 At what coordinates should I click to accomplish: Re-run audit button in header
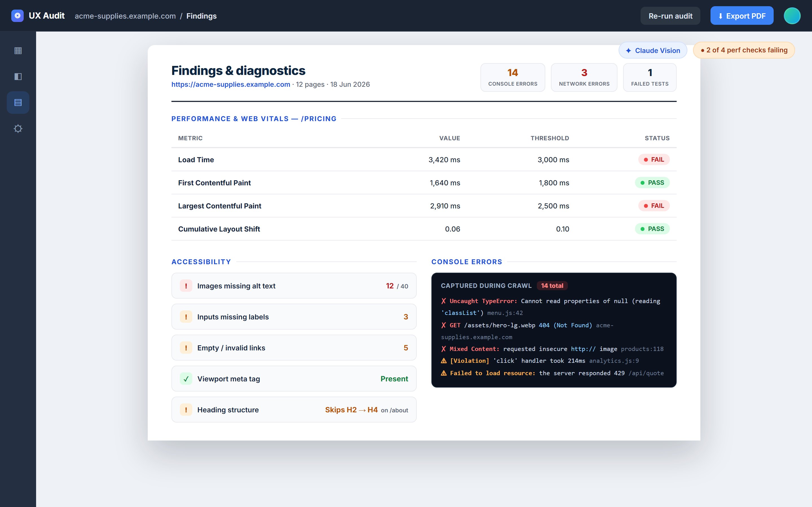(x=670, y=16)
